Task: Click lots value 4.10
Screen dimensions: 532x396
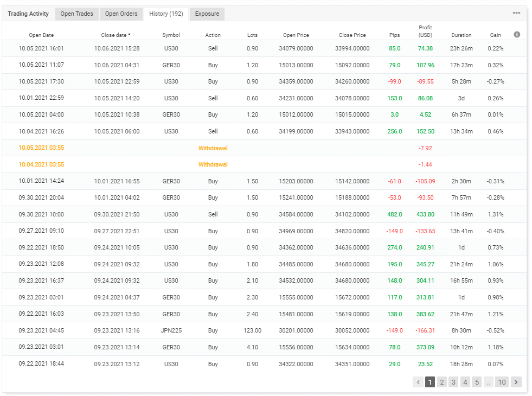Action: pyautogui.click(x=252, y=347)
